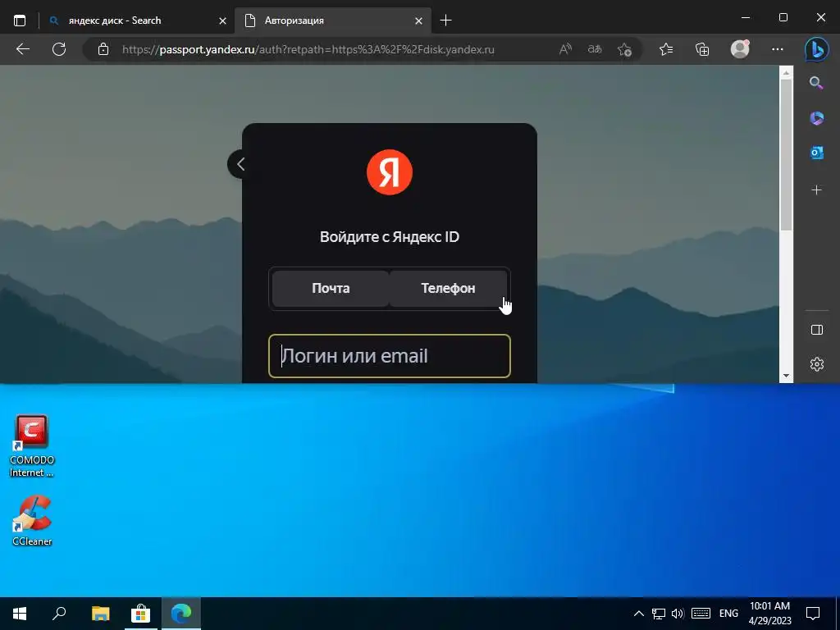Open clock showing 10:01 AM
This screenshot has width=840, height=630.
tap(769, 614)
